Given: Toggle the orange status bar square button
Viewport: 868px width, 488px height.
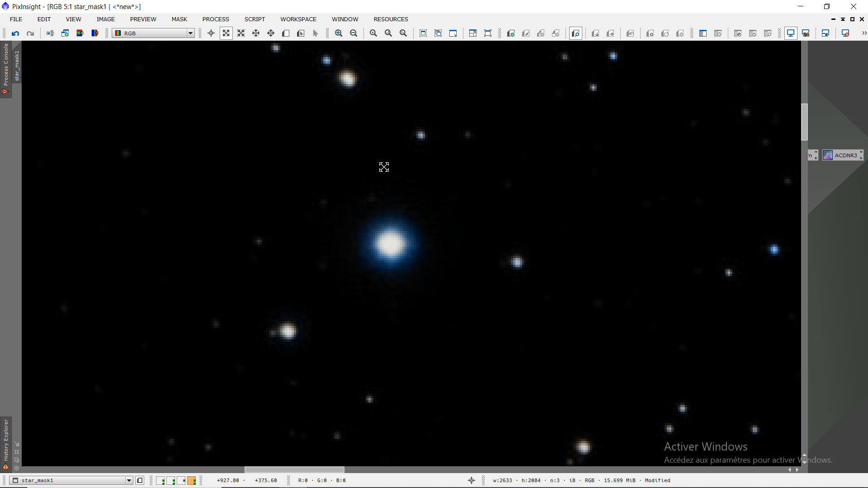Looking at the screenshot, I should pyautogui.click(x=192, y=480).
